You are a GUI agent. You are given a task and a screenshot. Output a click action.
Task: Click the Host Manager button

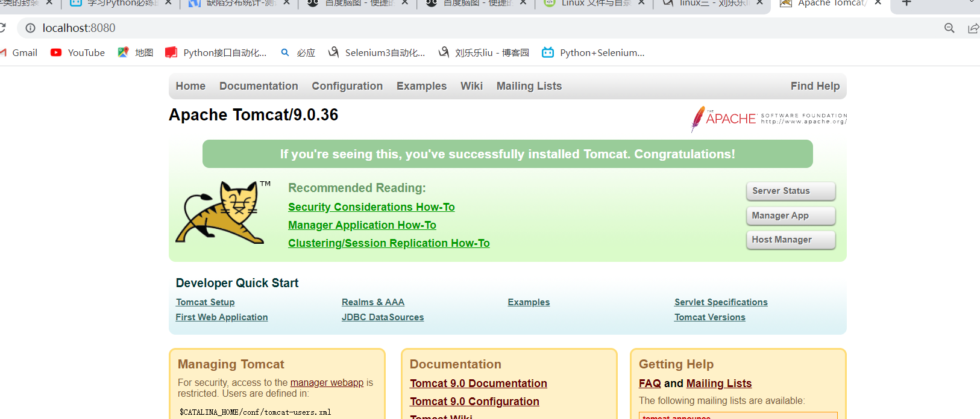tap(791, 240)
